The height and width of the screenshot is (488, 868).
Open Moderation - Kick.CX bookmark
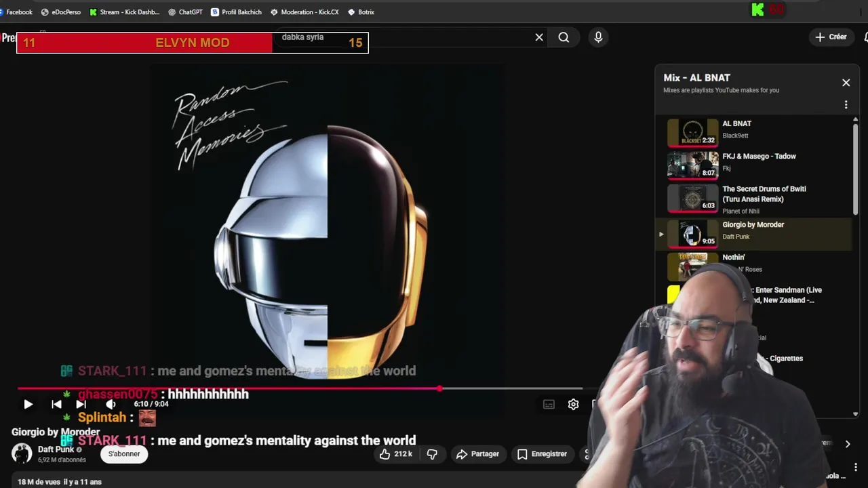tap(304, 12)
